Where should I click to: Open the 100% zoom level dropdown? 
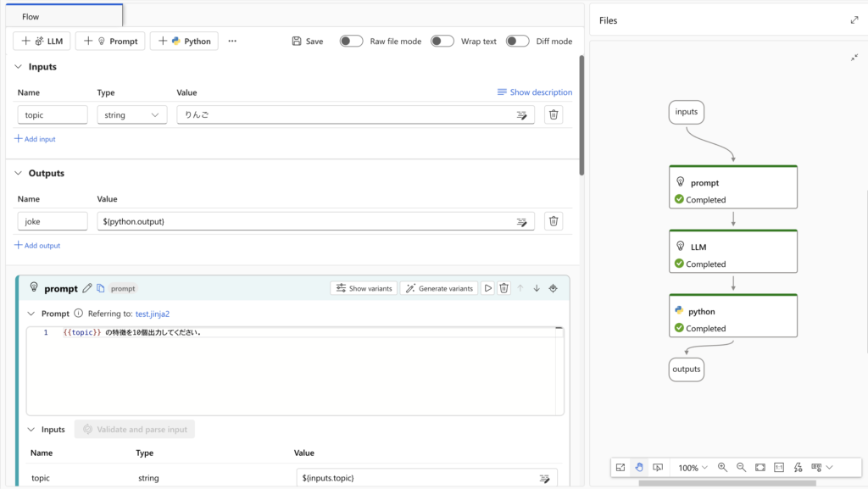pos(693,468)
